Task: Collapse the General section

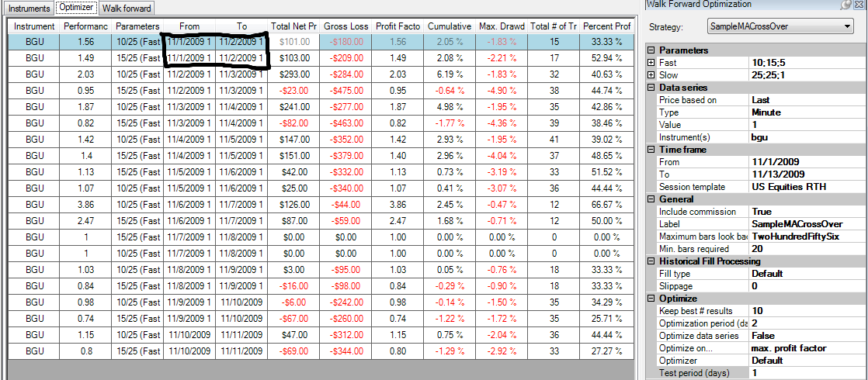Action: [651, 199]
